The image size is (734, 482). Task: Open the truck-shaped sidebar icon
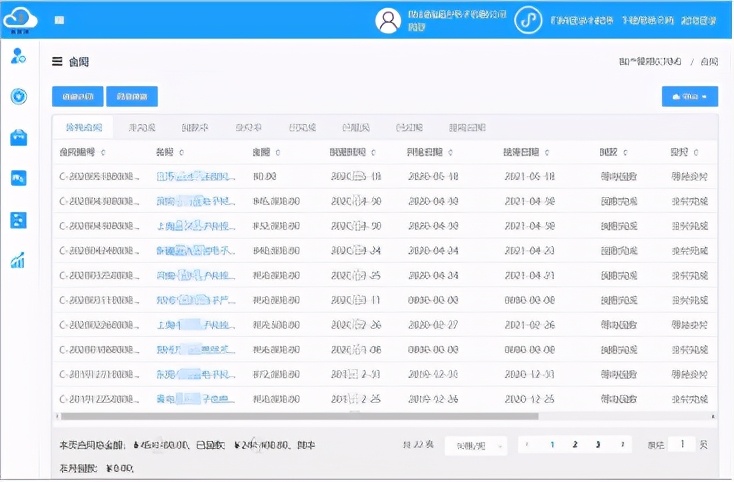[19, 178]
